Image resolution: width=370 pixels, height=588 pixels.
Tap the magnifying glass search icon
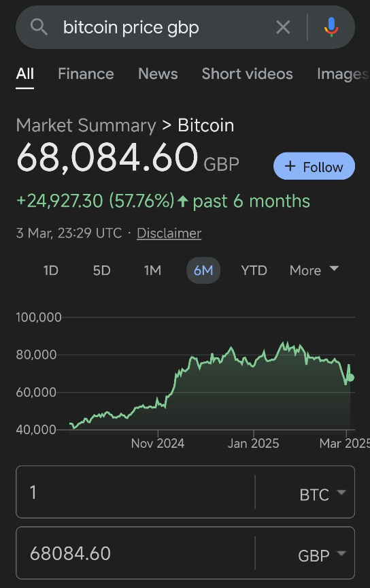[x=39, y=27]
